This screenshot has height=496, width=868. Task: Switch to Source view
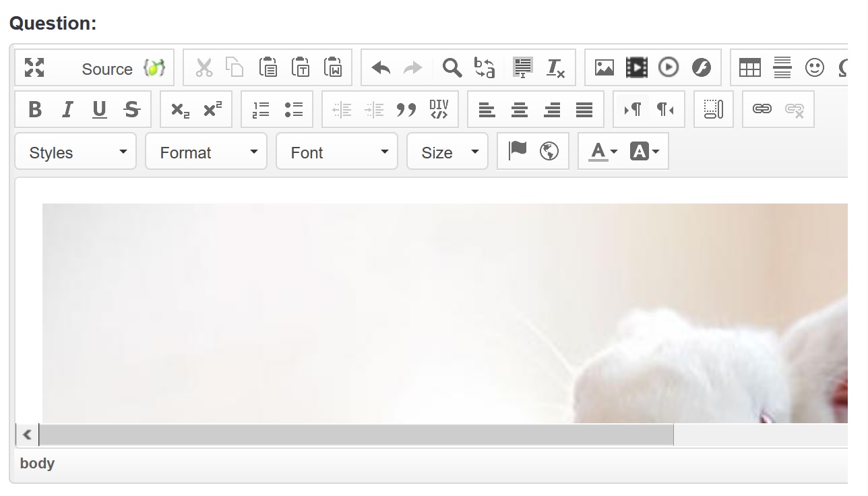coord(106,69)
